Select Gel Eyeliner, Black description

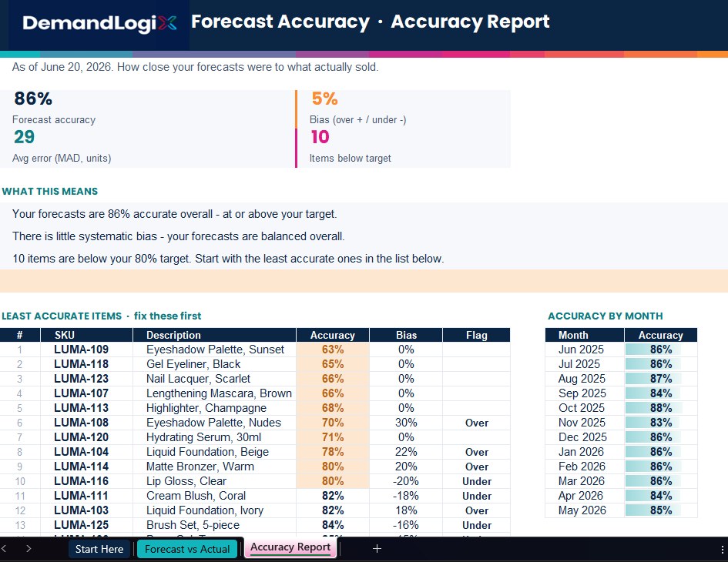tap(214, 364)
